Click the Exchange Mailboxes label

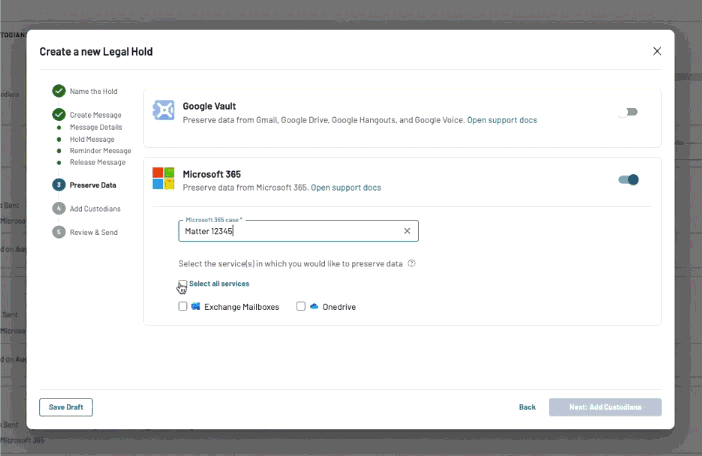point(242,307)
